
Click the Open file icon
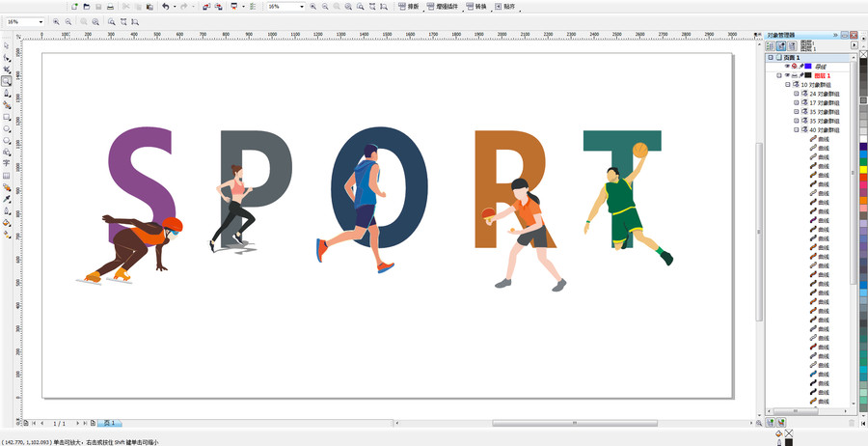(87, 7)
